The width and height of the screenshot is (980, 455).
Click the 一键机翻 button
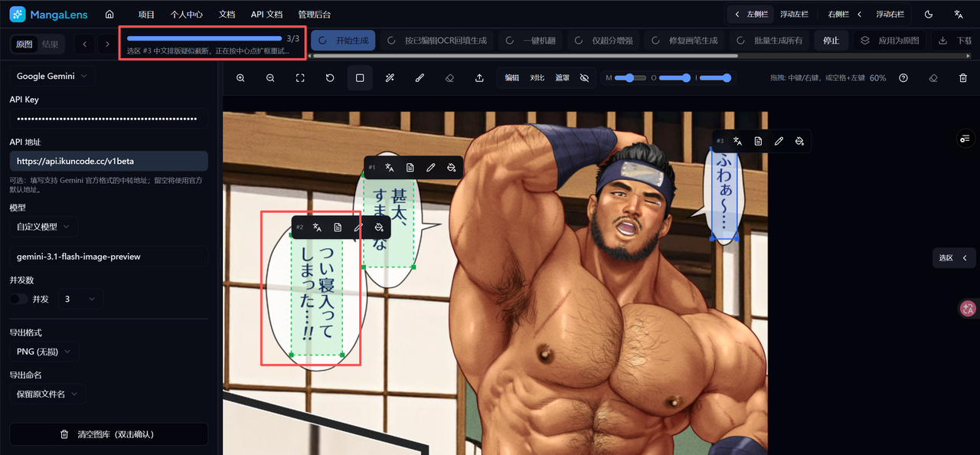pyautogui.click(x=531, y=41)
